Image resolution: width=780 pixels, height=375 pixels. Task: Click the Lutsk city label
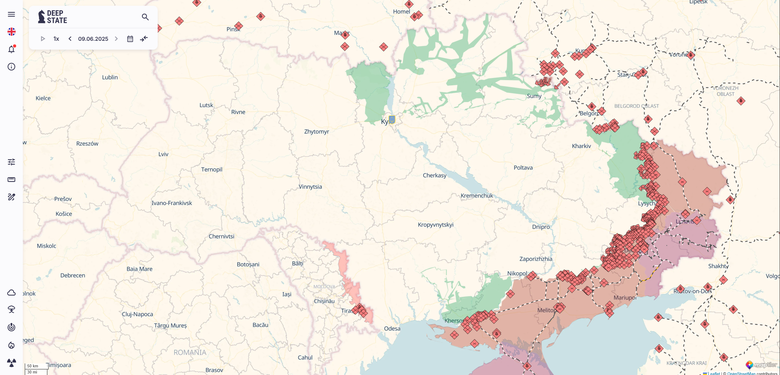pos(206,105)
